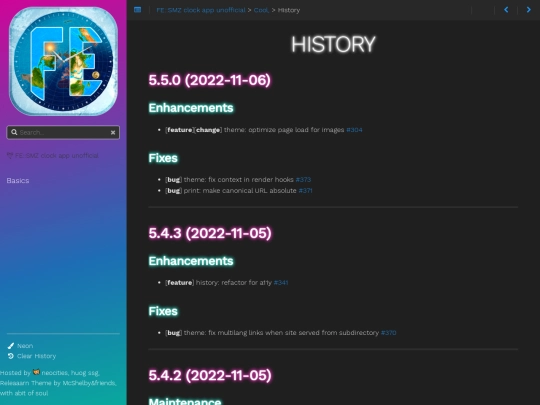Open McShelby&friends theme credit link

(x=89, y=383)
